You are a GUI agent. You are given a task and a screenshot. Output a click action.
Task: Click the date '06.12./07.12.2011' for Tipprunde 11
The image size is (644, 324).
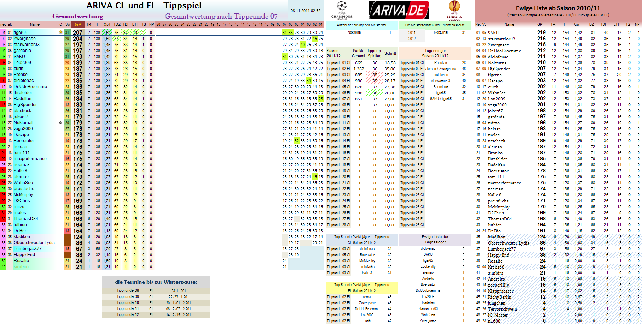click(x=179, y=309)
